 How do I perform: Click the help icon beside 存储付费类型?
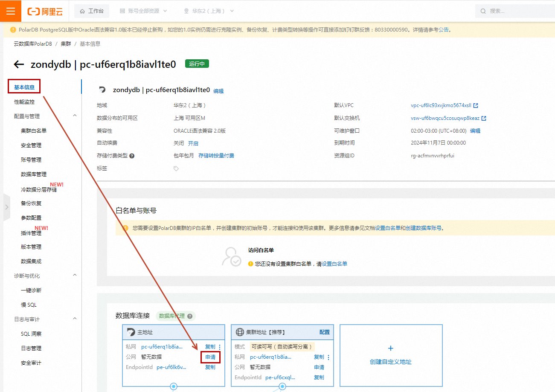132,156
